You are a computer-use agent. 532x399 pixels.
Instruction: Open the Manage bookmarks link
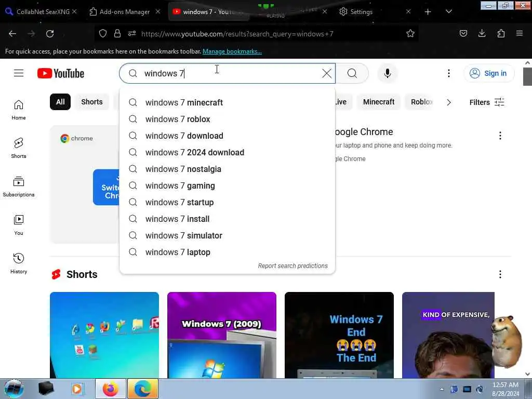(232, 51)
